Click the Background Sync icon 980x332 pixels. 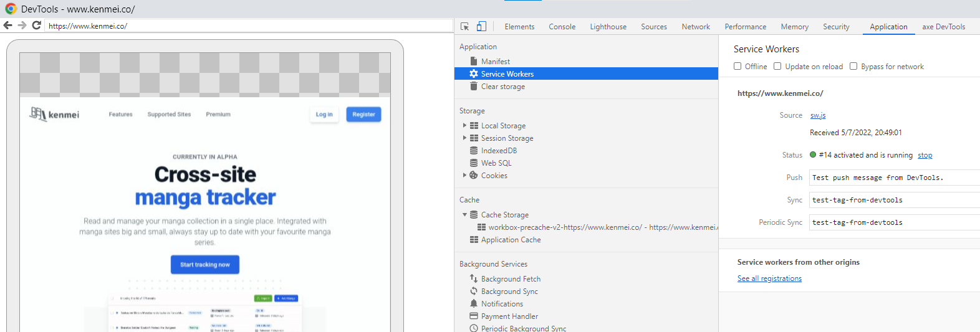point(474,291)
